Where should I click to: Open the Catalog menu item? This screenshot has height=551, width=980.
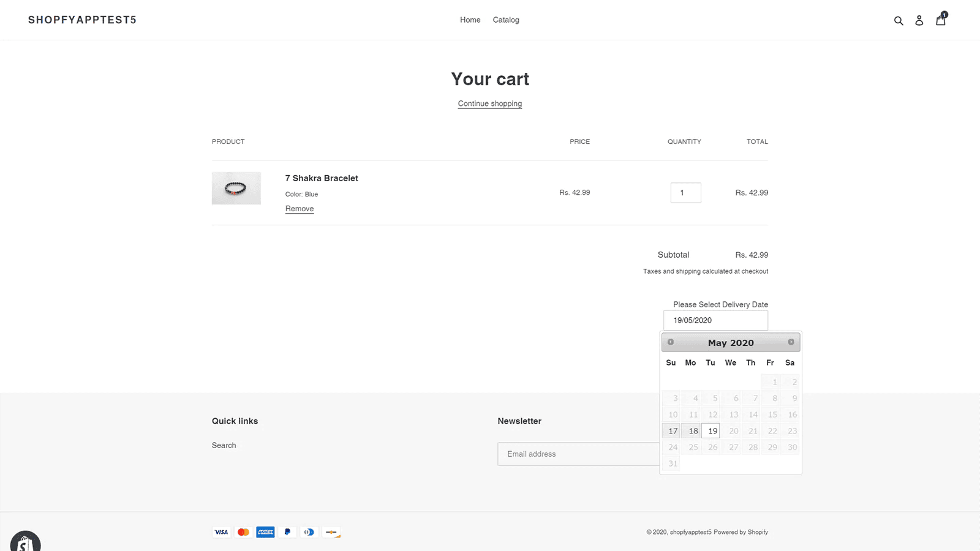505,20
